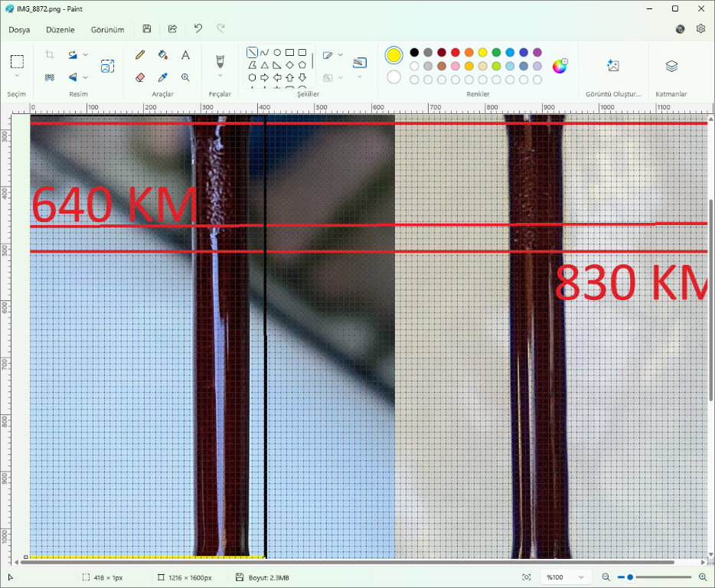Select the Color picker eyedropper tool
Screen dimensions: 715x588
163,77
